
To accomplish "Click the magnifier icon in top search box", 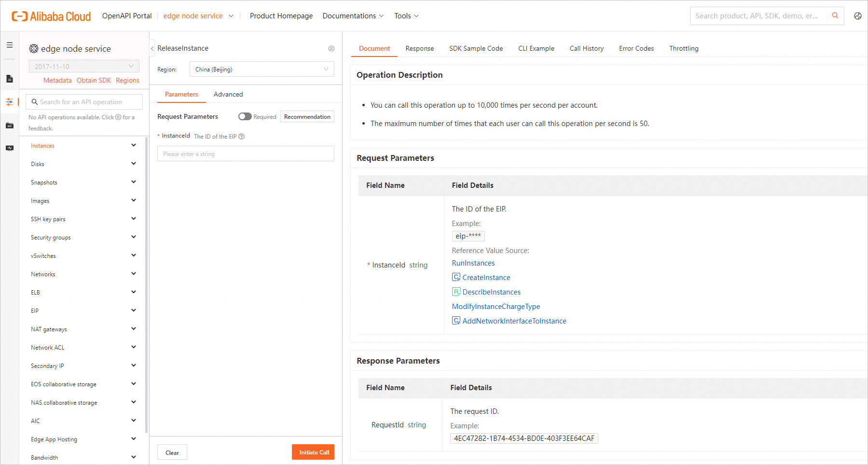I will (835, 15).
